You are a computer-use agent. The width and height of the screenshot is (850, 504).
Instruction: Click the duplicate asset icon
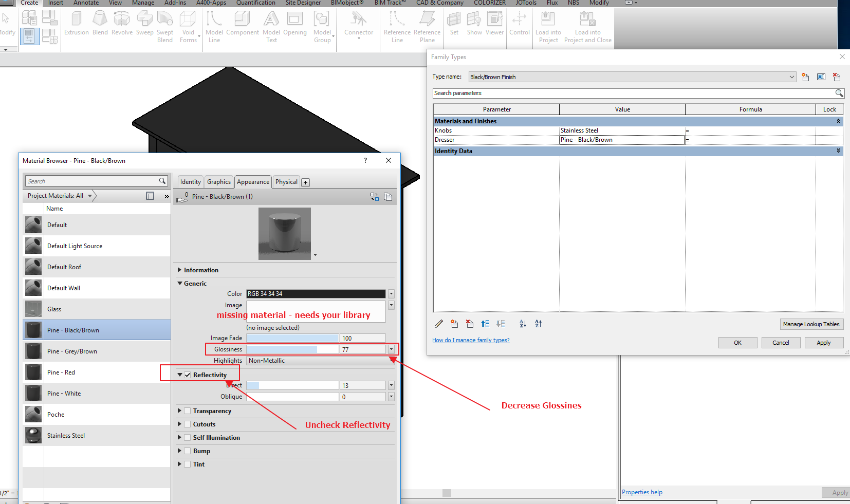tap(388, 197)
